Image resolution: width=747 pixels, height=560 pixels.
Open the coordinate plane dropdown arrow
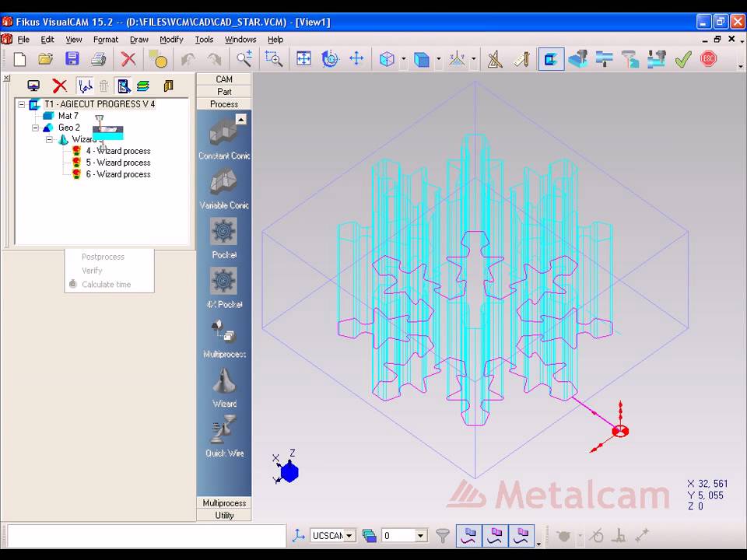point(474,60)
